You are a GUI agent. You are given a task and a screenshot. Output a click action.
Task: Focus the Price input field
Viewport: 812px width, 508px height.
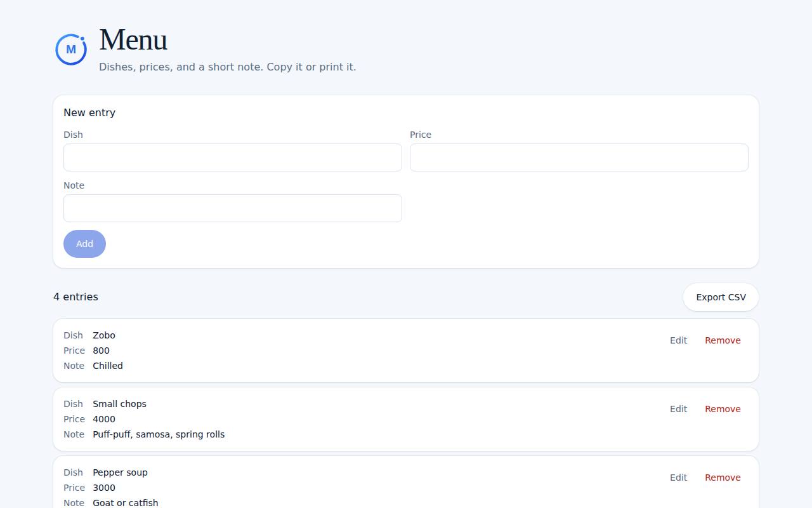579,157
